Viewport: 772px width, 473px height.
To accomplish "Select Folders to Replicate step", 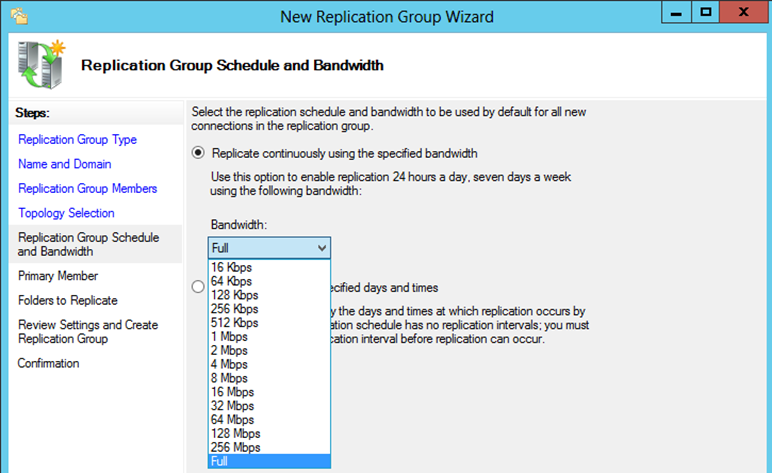I will pyautogui.click(x=67, y=300).
